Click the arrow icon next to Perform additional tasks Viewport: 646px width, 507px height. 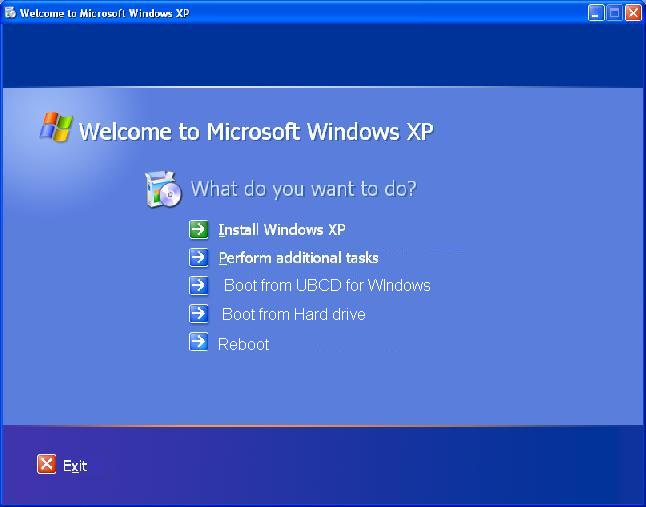199,258
